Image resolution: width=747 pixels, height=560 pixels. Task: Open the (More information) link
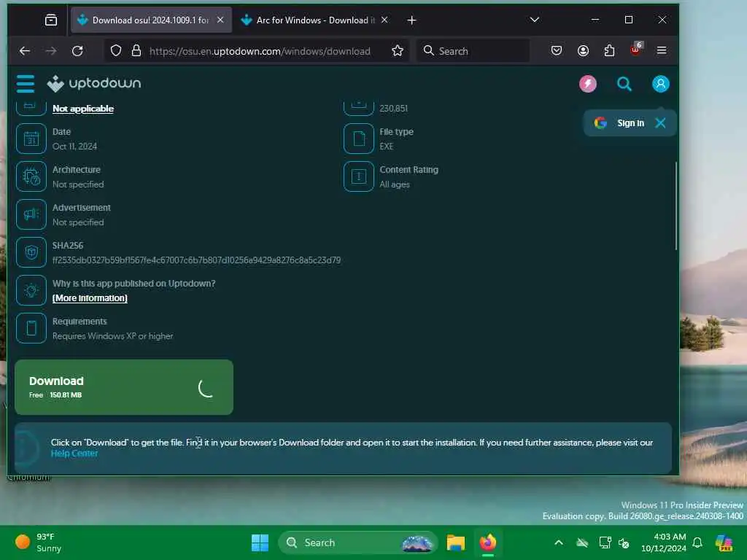pos(90,298)
